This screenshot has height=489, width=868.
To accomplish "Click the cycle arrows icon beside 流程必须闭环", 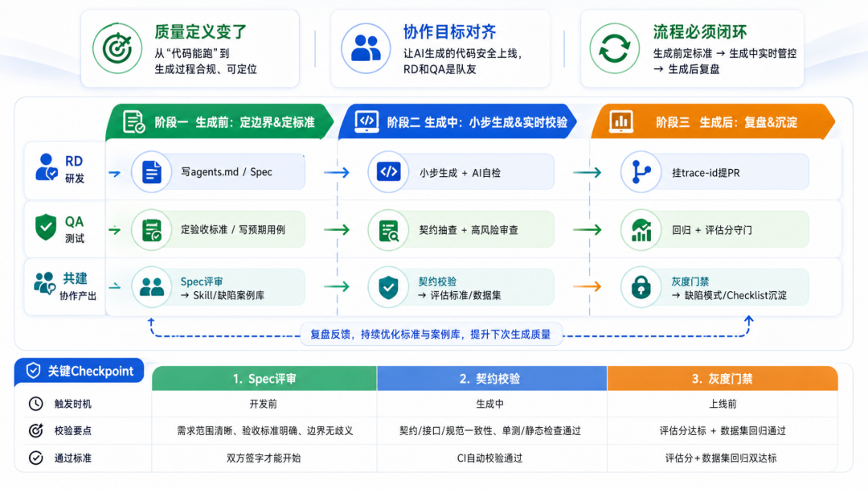I will pos(615,49).
